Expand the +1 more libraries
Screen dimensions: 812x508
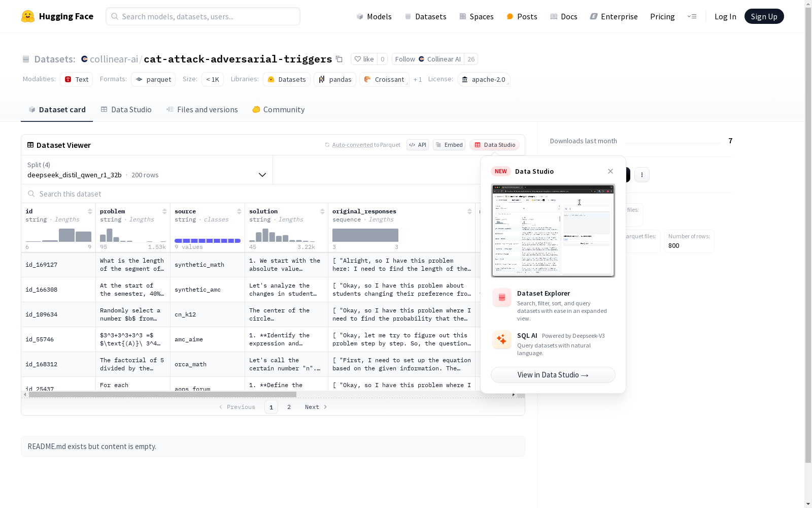[418, 79]
